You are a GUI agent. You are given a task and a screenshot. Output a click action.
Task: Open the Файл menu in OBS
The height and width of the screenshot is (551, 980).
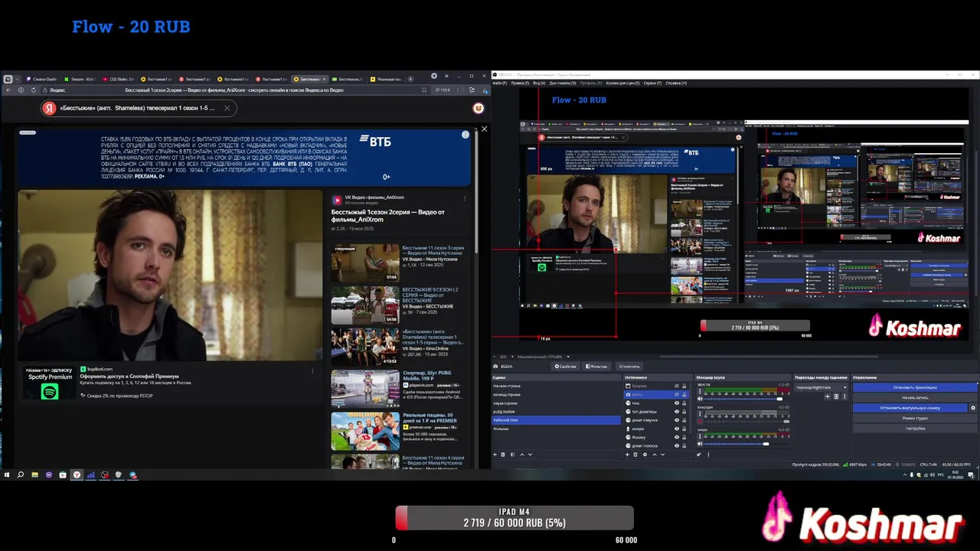(498, 83)
